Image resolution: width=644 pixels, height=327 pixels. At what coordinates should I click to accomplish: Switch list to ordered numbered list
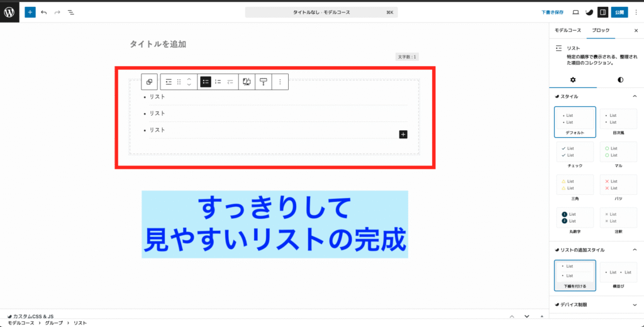pos(218,82)
